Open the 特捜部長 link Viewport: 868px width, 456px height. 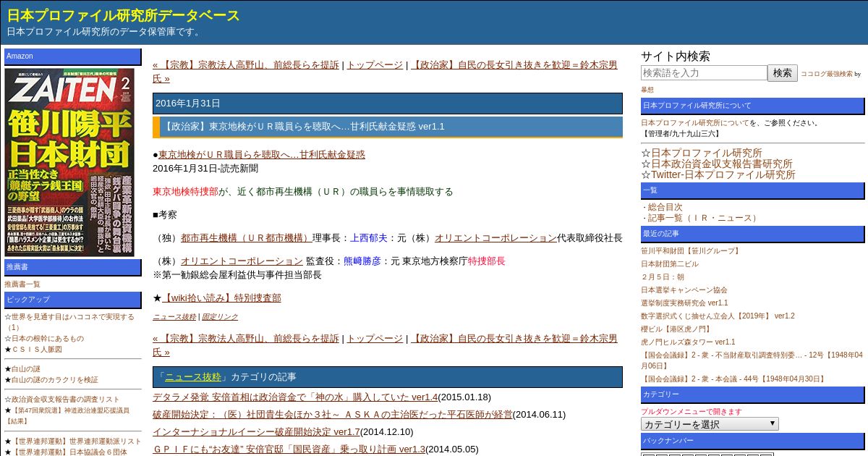pos(487,261)
